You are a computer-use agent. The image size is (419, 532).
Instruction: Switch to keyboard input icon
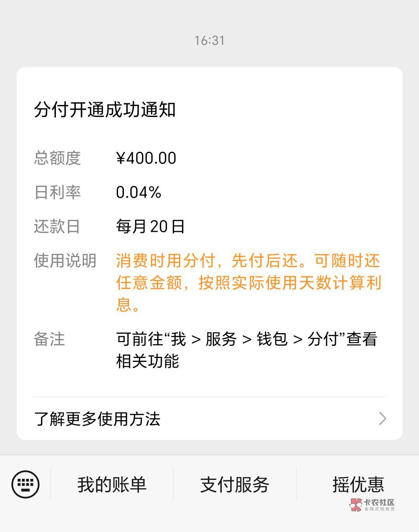pos(26,484)
